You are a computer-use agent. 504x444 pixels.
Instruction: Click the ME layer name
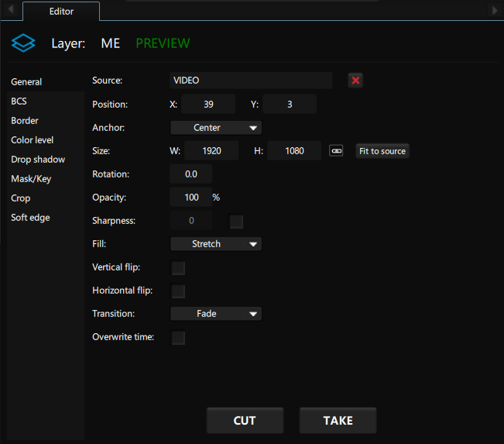pyautogui.click(x=111, y=43)
